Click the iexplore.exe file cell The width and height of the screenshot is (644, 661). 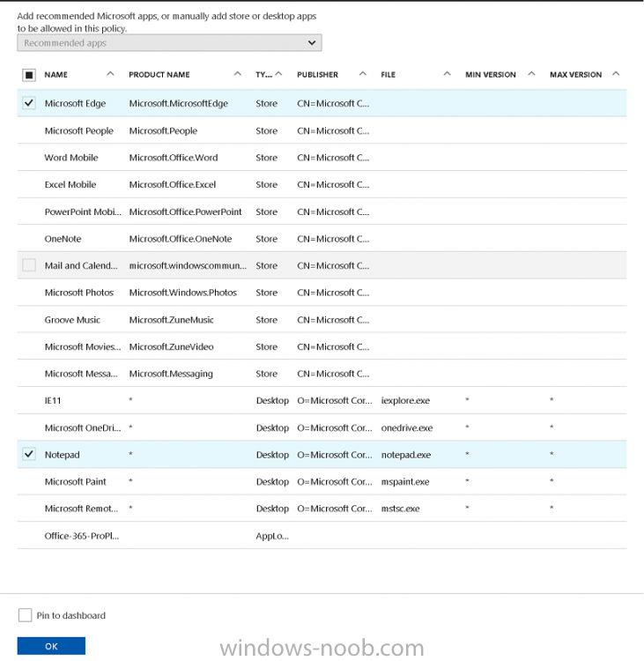[x=405, y=400]
